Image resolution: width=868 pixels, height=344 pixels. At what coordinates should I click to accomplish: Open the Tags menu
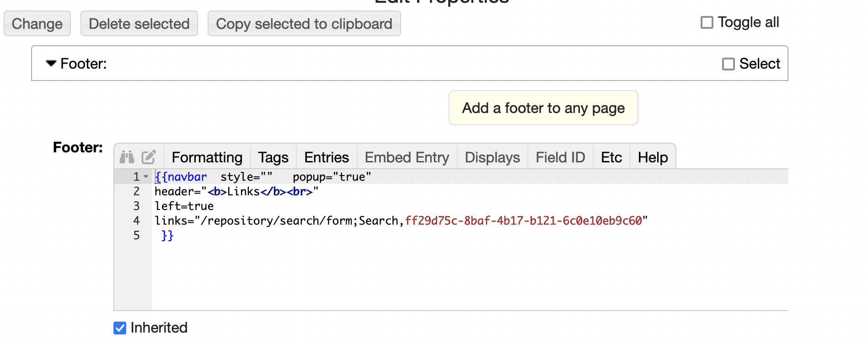(273, 157)
